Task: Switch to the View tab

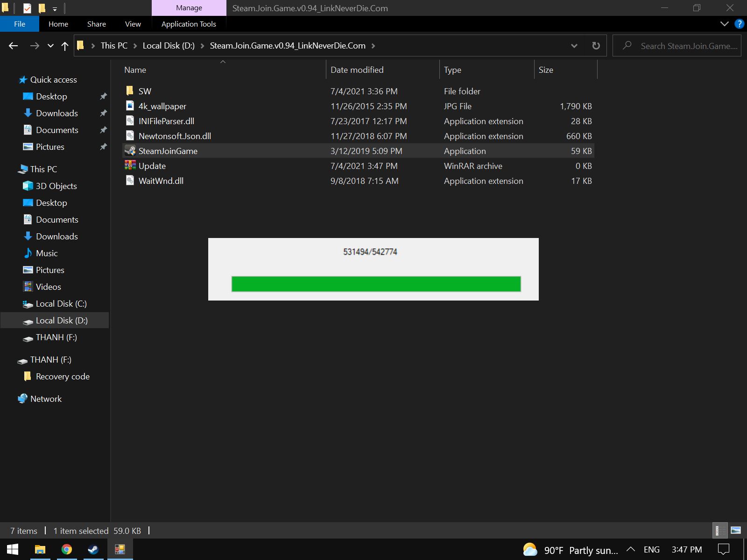Action: (x=133, y=24)
